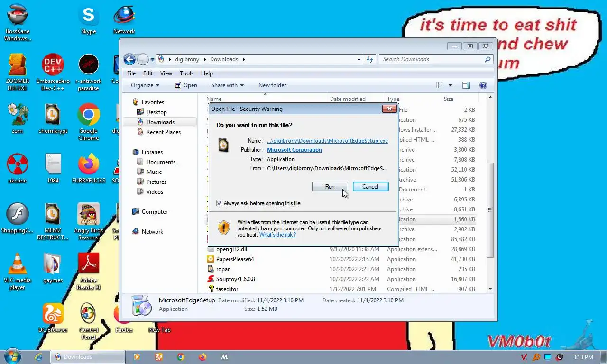The image size is (607, 364).
Task: Open the File menu
Action: click(x=131, y=73)
